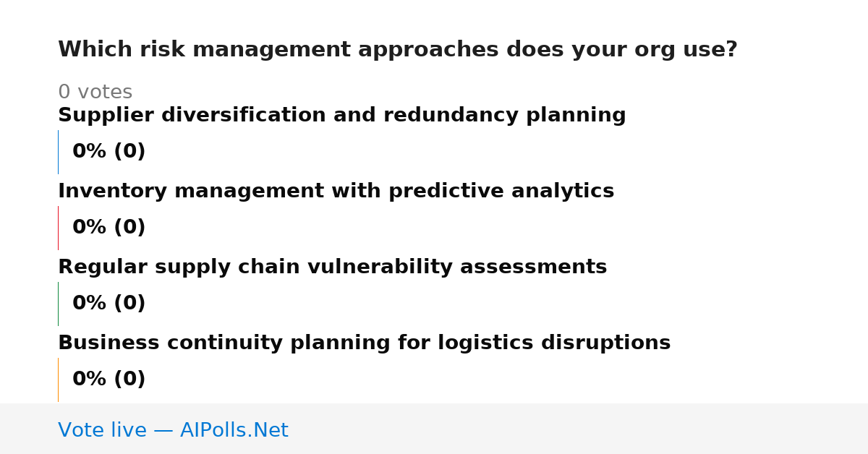This screenshot has height=454, width=868.
Task: Click '0% (0)' result under Supplier diversification
Action: (x=109, y=152)
